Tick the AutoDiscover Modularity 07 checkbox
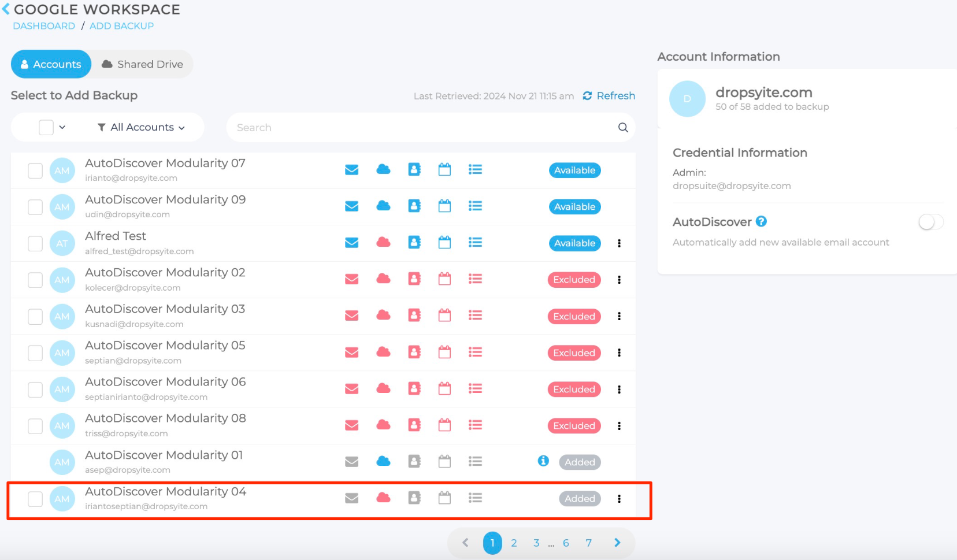This screenshot has width=957, height=560. [35, 170]
